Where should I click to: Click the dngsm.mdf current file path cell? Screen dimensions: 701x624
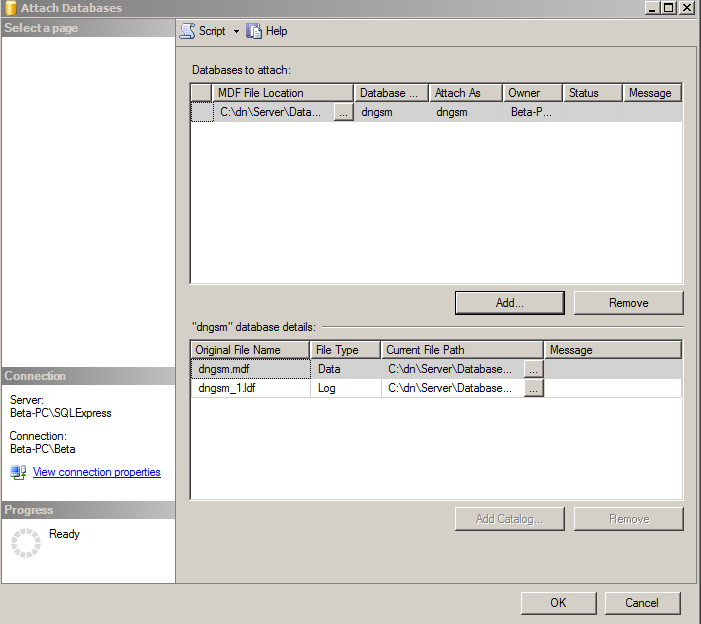452,369
